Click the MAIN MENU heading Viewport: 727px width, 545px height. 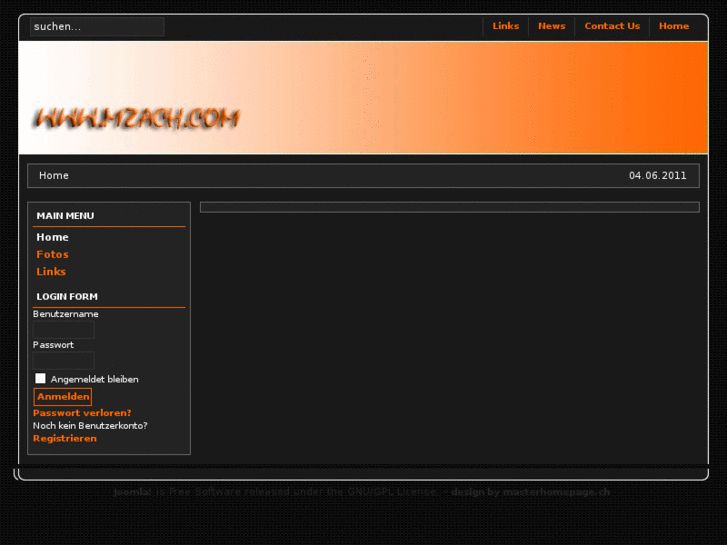65,216
